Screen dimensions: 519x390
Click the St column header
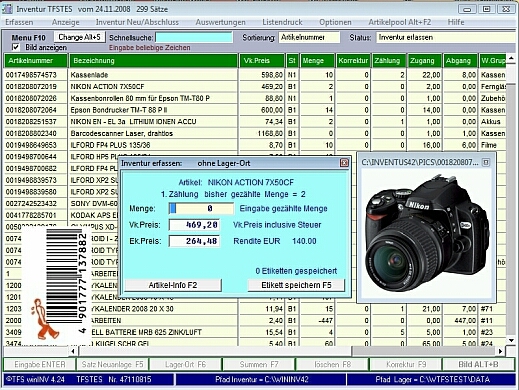pos(292,61)
